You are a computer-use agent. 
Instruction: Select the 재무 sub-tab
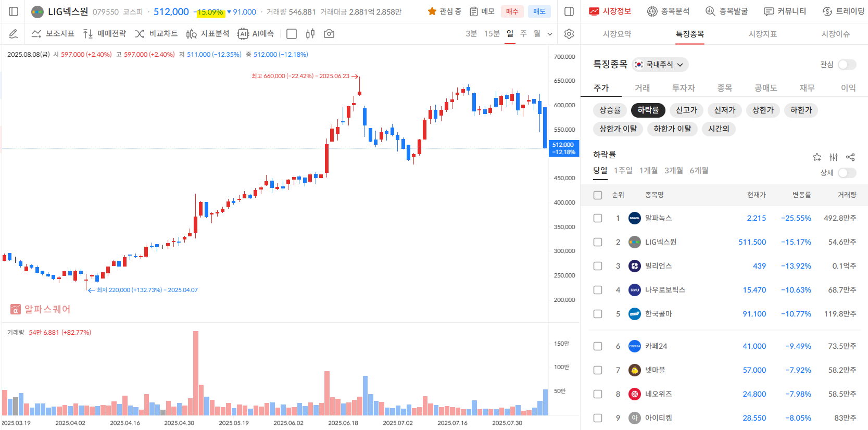[807, 88]
